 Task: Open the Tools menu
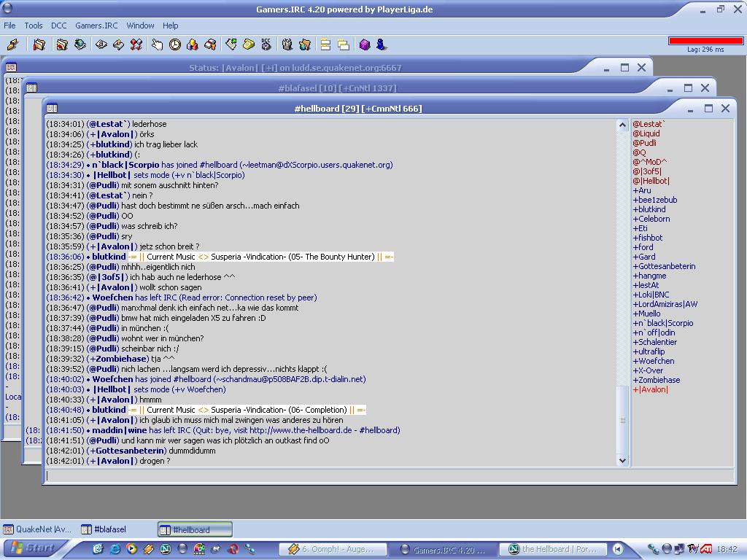[x=34, y=26]
